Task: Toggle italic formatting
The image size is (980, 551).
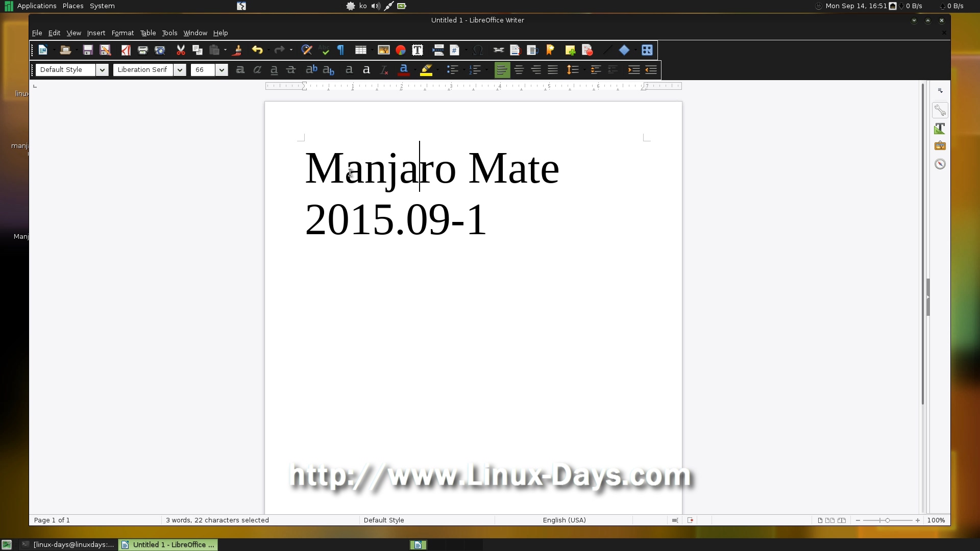Action: (257, 70)
